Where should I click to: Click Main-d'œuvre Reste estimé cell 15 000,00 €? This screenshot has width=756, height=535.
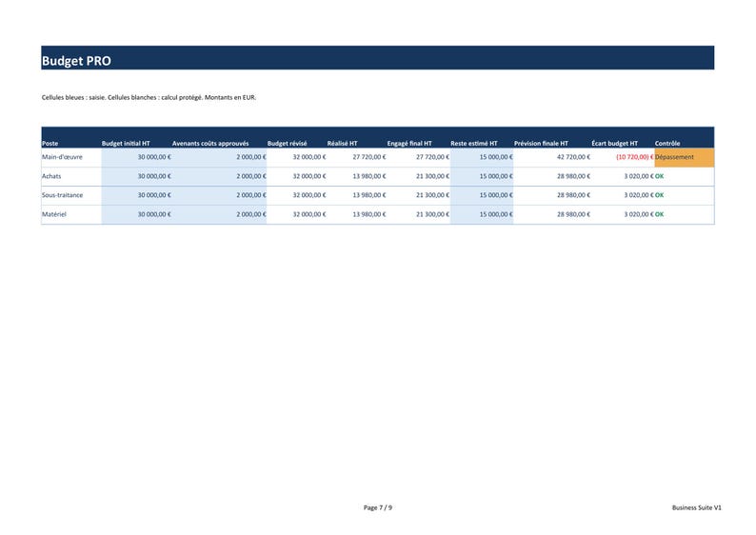point(496,157)
